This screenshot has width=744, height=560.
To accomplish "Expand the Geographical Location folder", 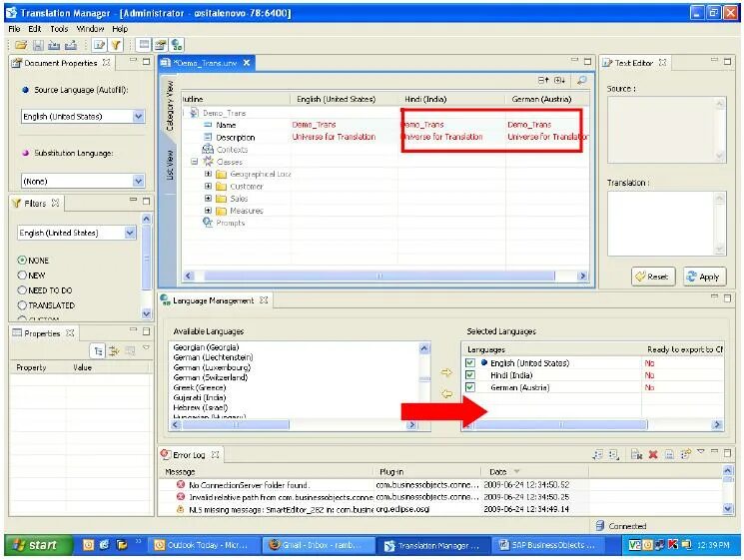I will (208, 174).
